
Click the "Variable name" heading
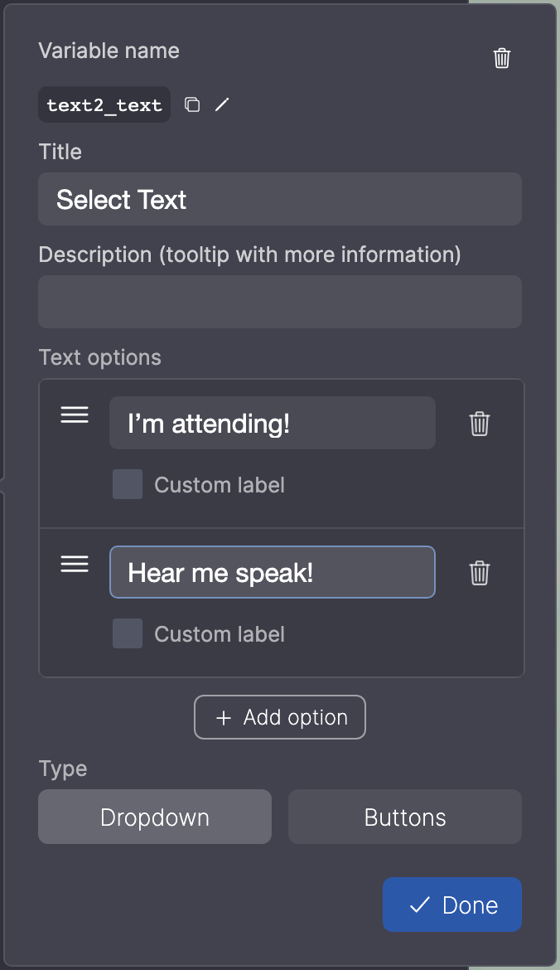point(109,51)
